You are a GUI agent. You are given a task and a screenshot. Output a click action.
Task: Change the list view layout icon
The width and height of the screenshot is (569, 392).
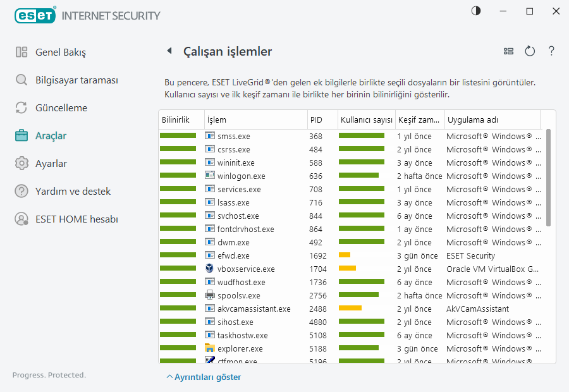508,51
